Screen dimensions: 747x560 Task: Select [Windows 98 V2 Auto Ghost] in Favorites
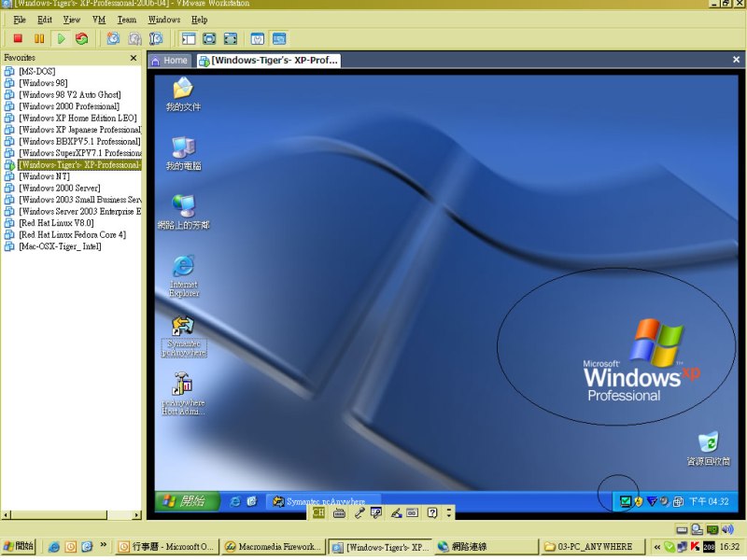click(x=69, y=95)
